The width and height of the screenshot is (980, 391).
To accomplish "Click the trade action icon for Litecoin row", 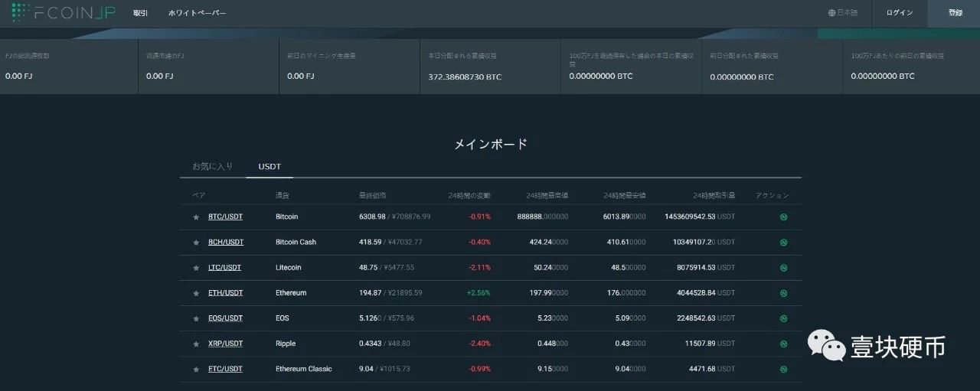I will (x=783, y=268).
